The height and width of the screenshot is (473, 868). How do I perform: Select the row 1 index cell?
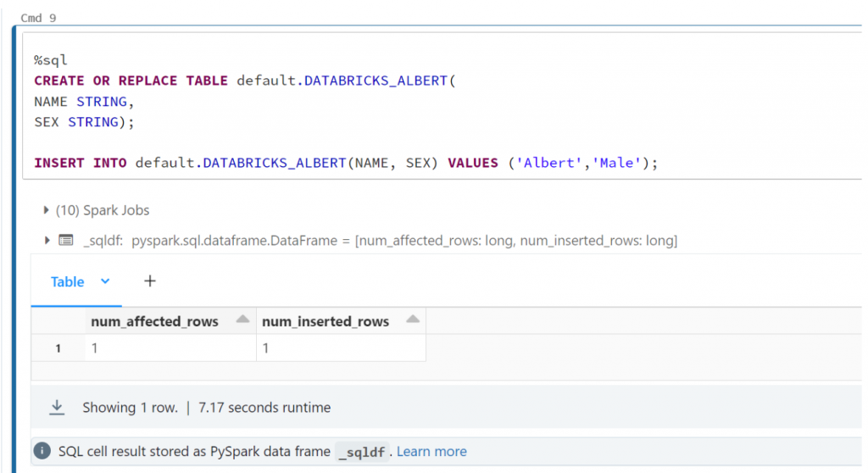58,348
